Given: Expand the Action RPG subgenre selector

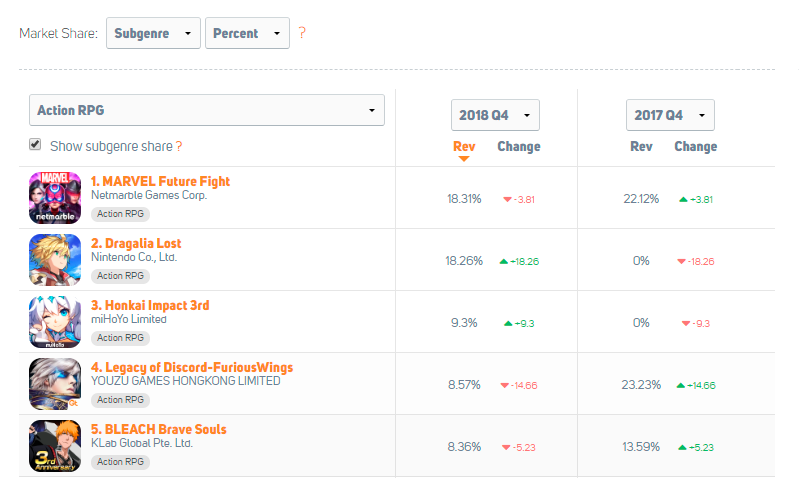Looking at the screenshot, I should click(207, 110).
